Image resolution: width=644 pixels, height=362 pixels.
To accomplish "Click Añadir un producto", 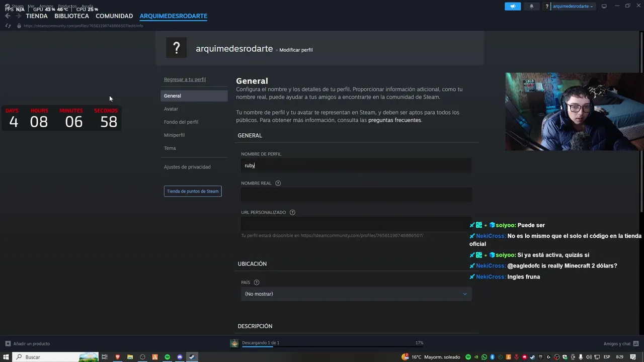I will coord(31,343).
